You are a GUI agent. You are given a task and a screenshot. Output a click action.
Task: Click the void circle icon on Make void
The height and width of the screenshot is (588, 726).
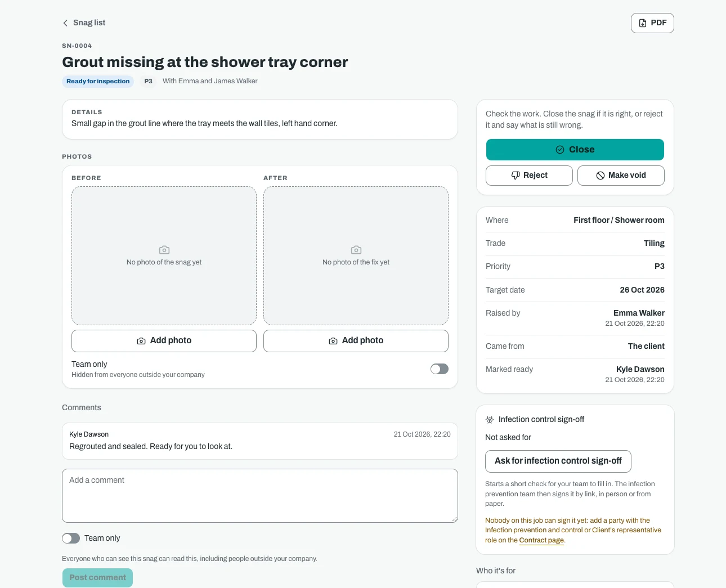tap(600, 176)
